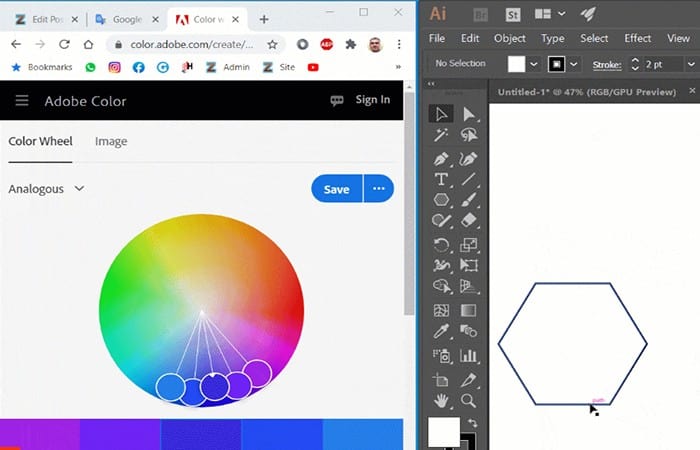700x450 pixels.
Task: Switch to the Image tab in Adobe Color
Action: coord(111,141)
